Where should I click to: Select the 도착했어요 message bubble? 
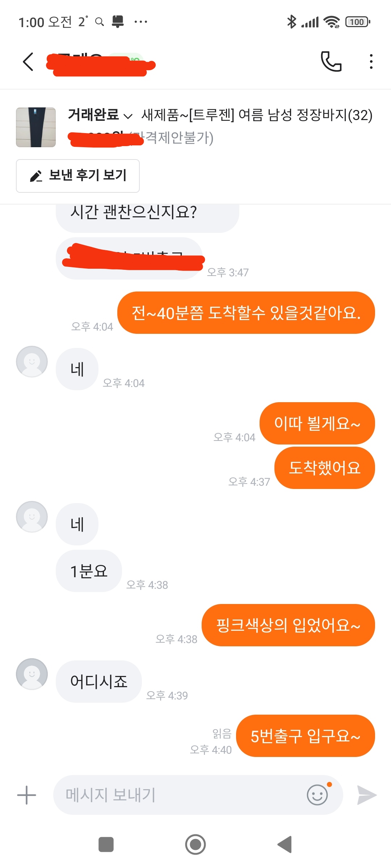[325, 468]
